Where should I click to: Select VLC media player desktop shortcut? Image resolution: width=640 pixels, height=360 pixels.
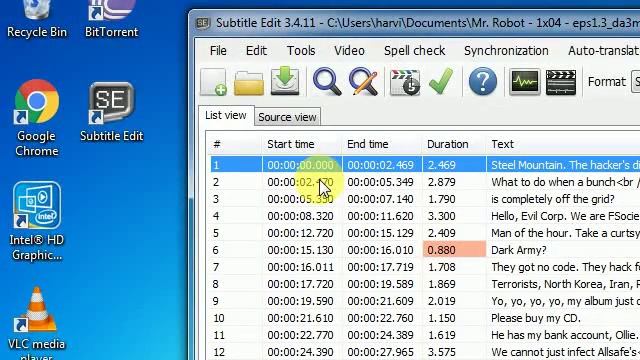(x=36, y=323)
